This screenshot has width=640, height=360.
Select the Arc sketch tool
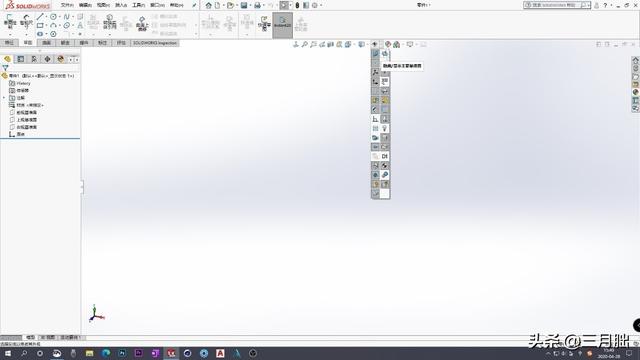click(x=53, y=25)
